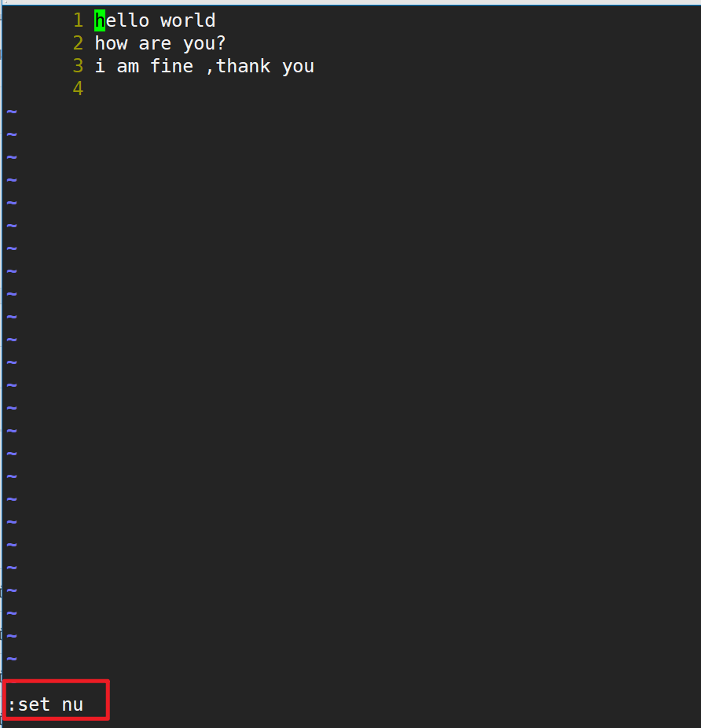Click the 'nu' text in command line

73,706
